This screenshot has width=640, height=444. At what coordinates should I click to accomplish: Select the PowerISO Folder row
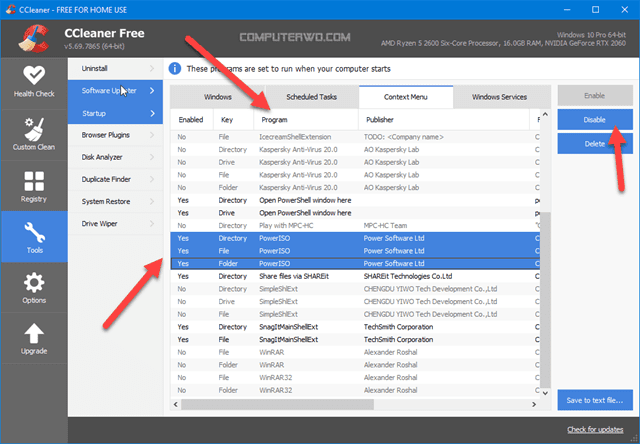coord(355,264)
